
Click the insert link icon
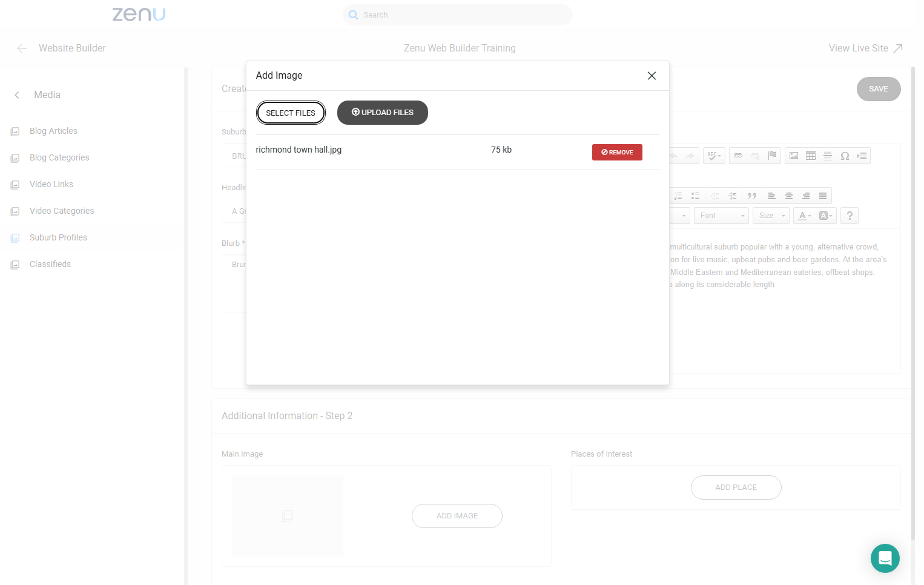click(738, 156)
